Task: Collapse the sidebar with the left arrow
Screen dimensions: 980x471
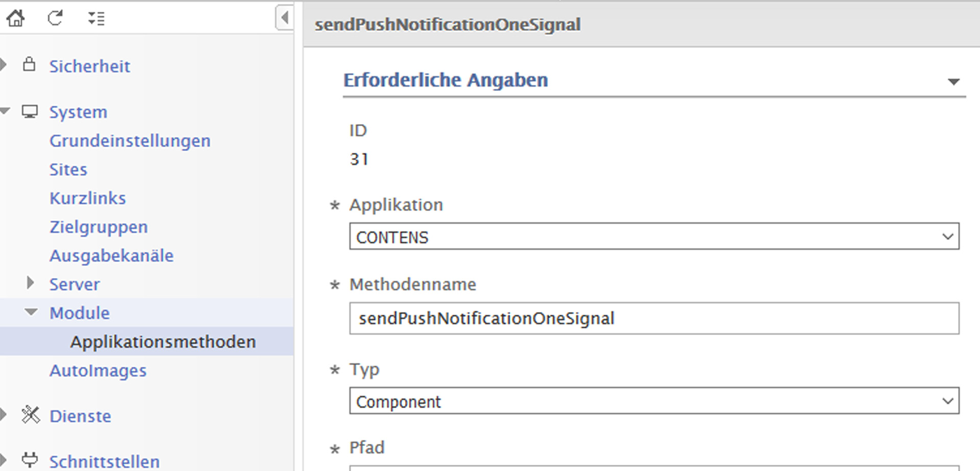Action: (x=284, y=18)
